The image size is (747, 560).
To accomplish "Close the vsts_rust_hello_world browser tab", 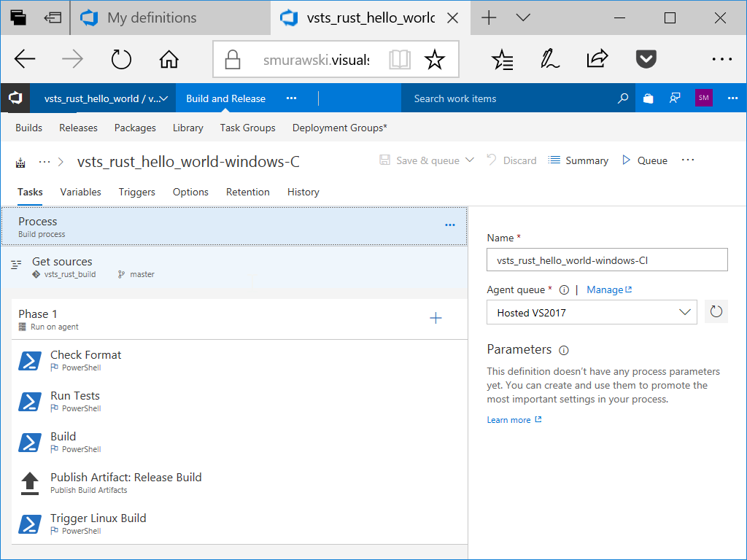I will [x=452, y=18].
